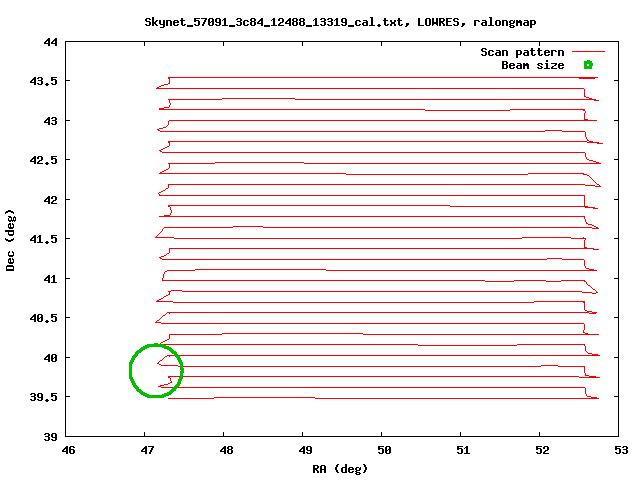
Task: Click the x-axis tick label 48
Action: [227, 450]
